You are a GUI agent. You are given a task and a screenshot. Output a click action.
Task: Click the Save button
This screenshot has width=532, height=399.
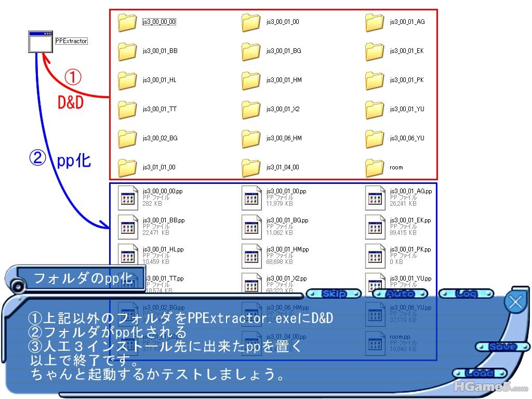(502, 347)
